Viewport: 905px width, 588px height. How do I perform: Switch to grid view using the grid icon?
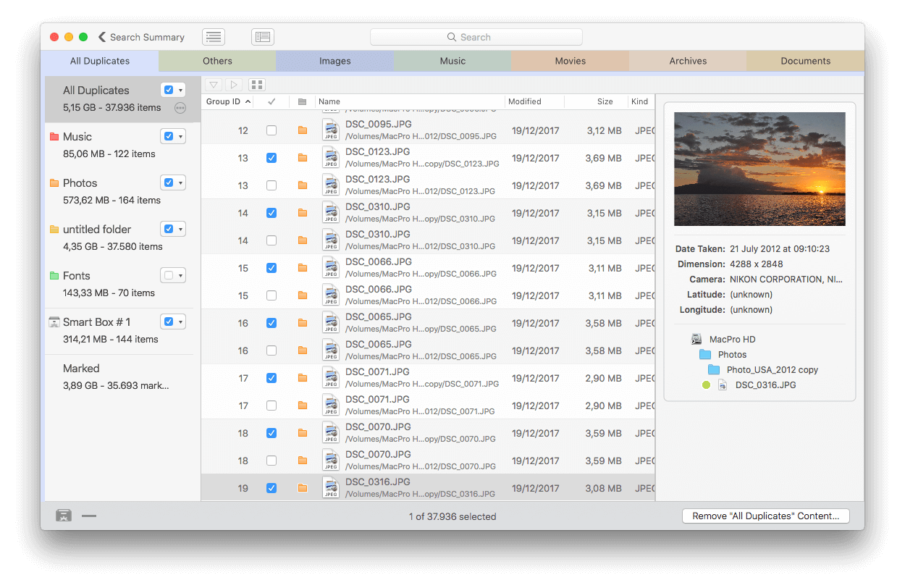click(x=256, y=85)
